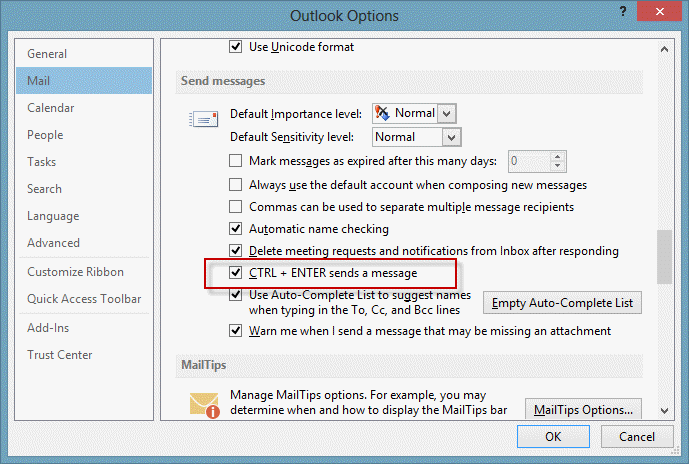Toggle Delete meeting requests checkbox
The image size is (689, 464).
236,250
